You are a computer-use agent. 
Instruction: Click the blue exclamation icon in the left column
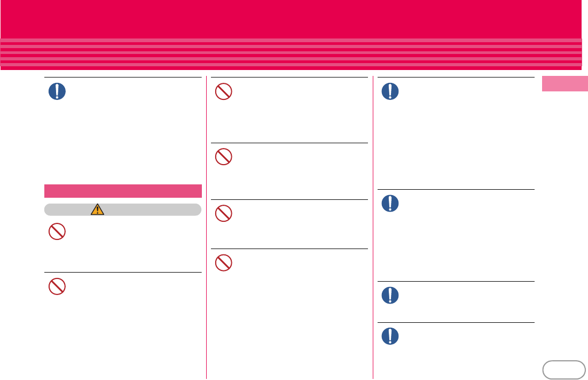pyautogui.click(x=57, y=91)
